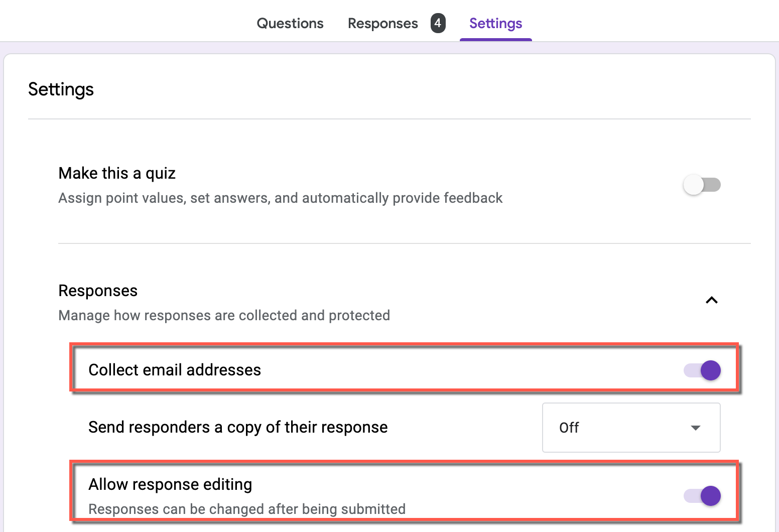The height and width of the screenshot is (532, 779).
Task: Turn off Collect email addresses toggle
Action: [x=702, y=370]
